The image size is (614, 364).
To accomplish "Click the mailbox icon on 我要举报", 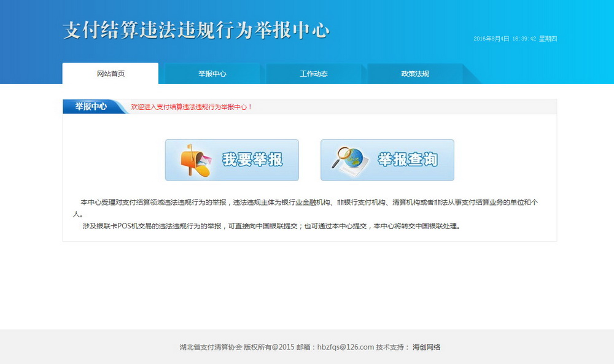I will [194, 160].
